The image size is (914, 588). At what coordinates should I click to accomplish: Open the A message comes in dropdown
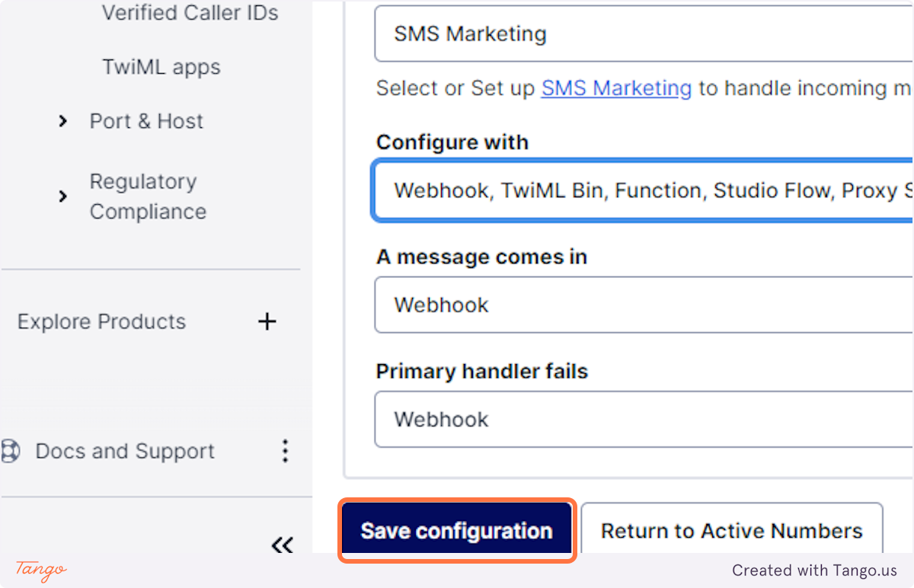644,305
